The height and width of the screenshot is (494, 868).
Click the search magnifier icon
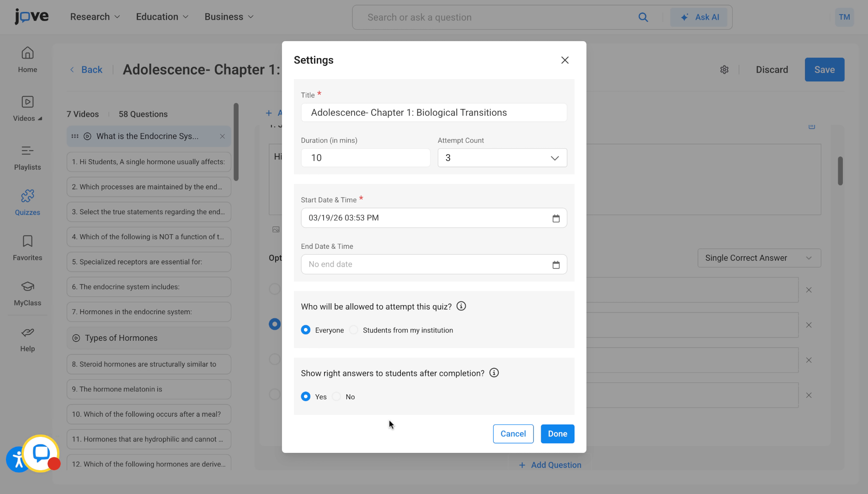(643, 17)
